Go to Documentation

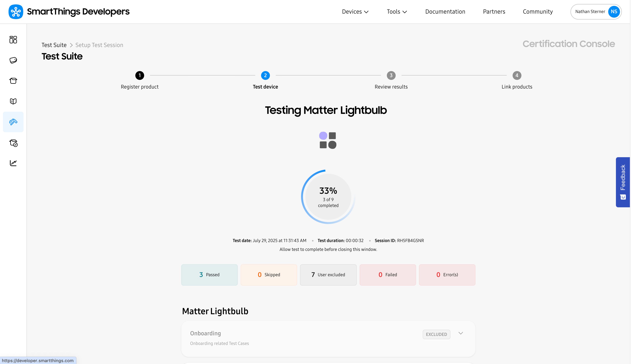[x=445, y=12]
